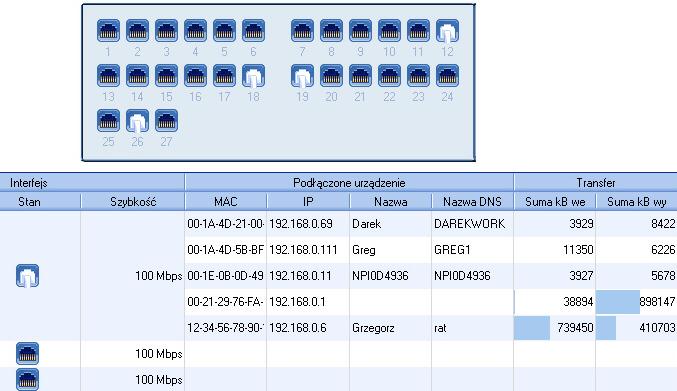Select switch port 5 icon
The height and width of the screenshot is (391, 677).
tap(224, 31)
